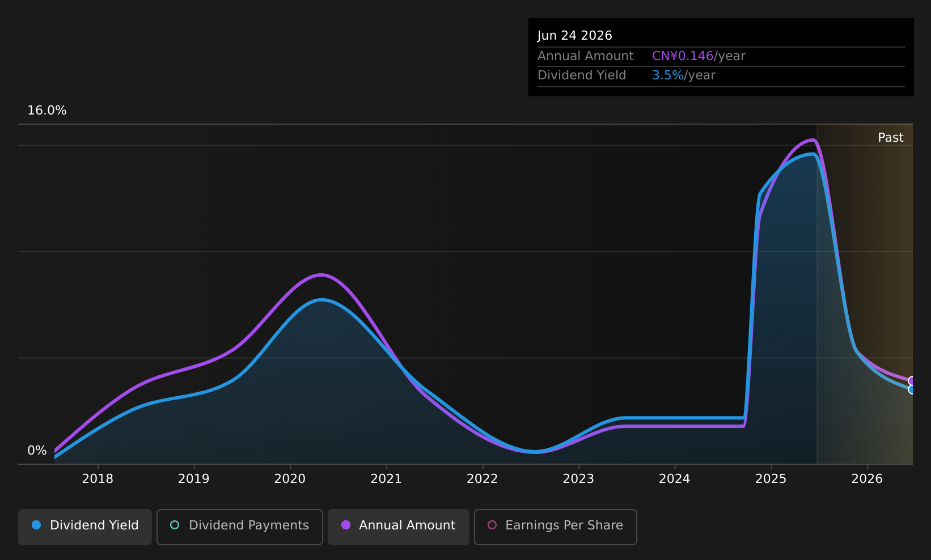Click the 2024 x-axis label
The image size is (931, 560).
[x=675, y=479]
